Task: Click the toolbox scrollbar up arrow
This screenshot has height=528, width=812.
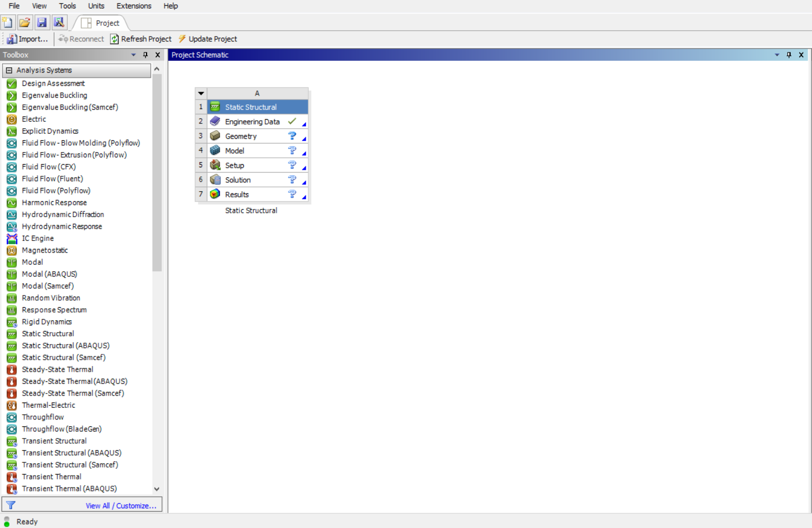Action: (156, 69)
